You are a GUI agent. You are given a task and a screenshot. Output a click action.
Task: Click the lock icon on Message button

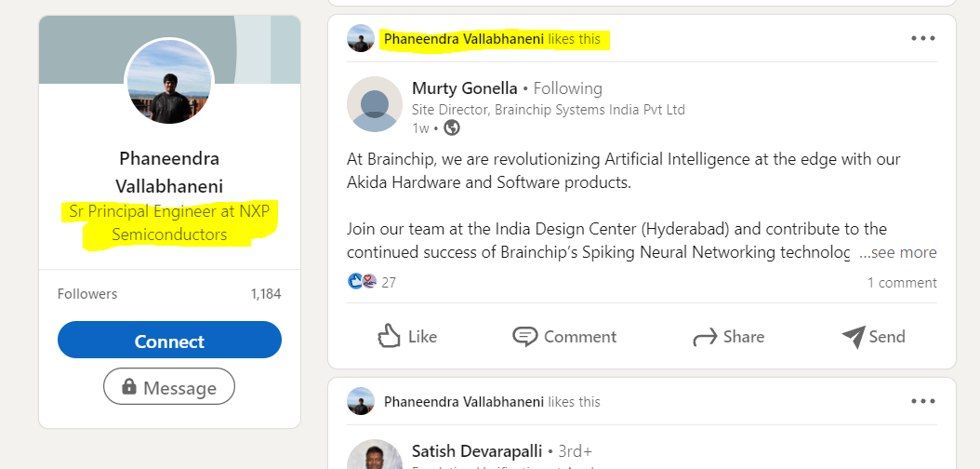(x=129, y=387)
